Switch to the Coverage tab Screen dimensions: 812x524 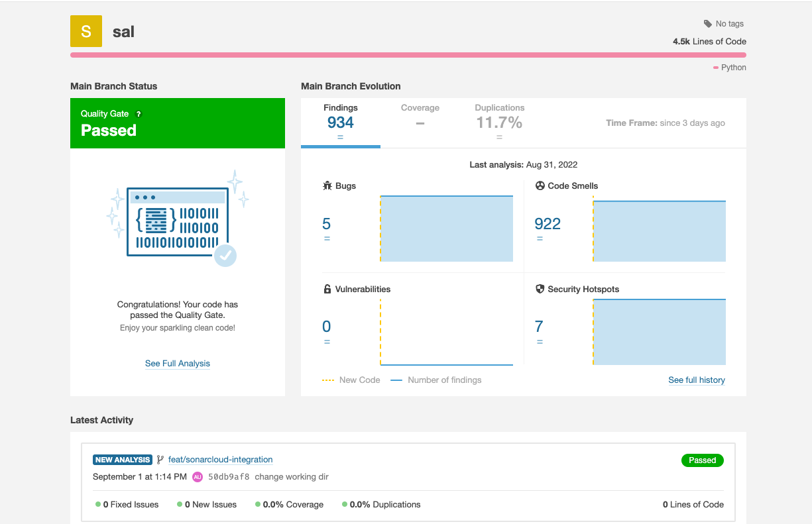[420, 117]
